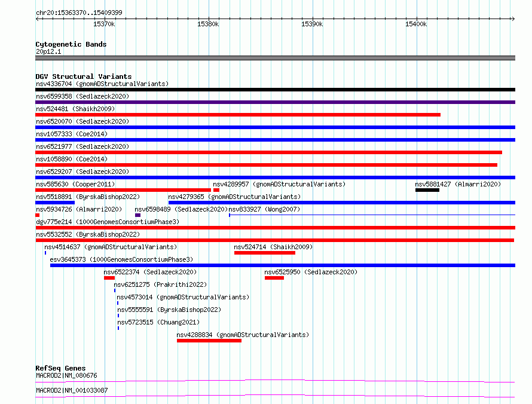532x404 pixels.
Task: Select the black nsv4336704 variant bar
Action: (275, 90)
